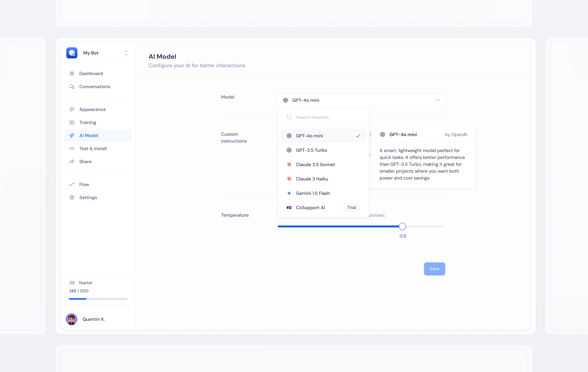Click the search magnifier icon
The height and width of the screenshot is (372, 588).
pos(289,117)
